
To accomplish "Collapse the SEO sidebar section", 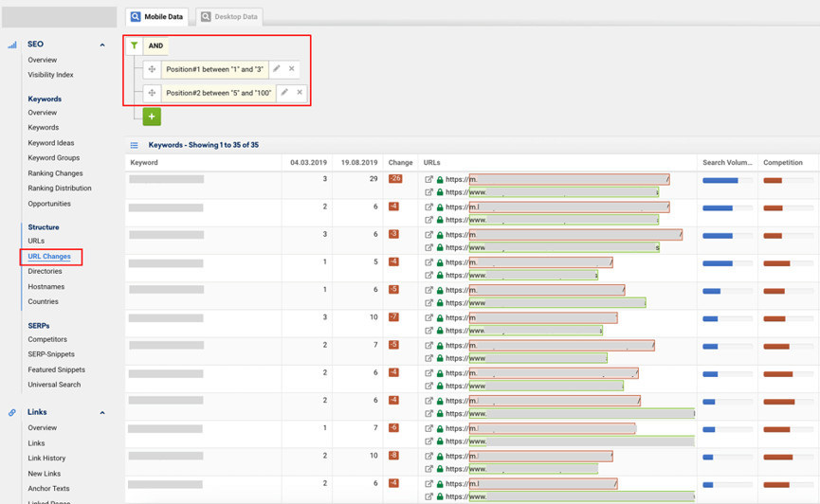I will pyautogui.click(x=102, y=45).
